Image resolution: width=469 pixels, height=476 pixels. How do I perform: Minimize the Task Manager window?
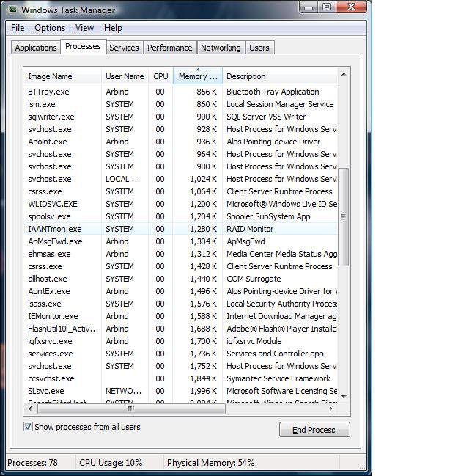coord(309,7)
